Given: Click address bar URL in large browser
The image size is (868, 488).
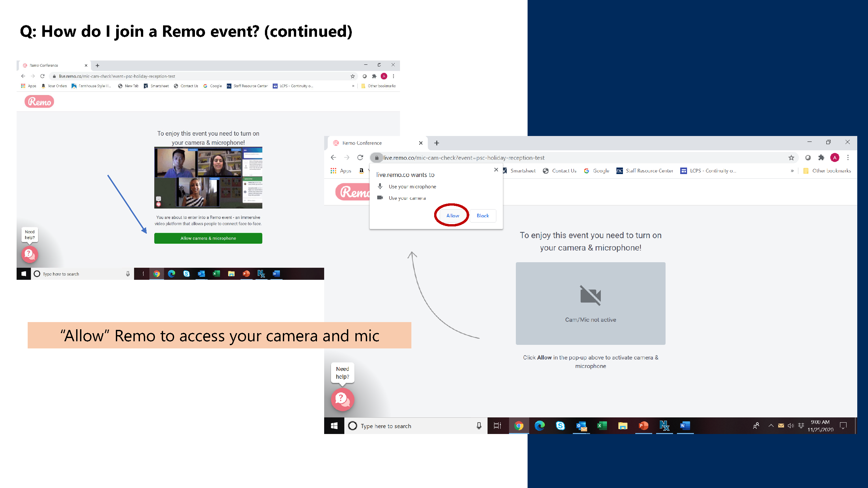Looking at the screenshot, I should (x=464, y=157).
